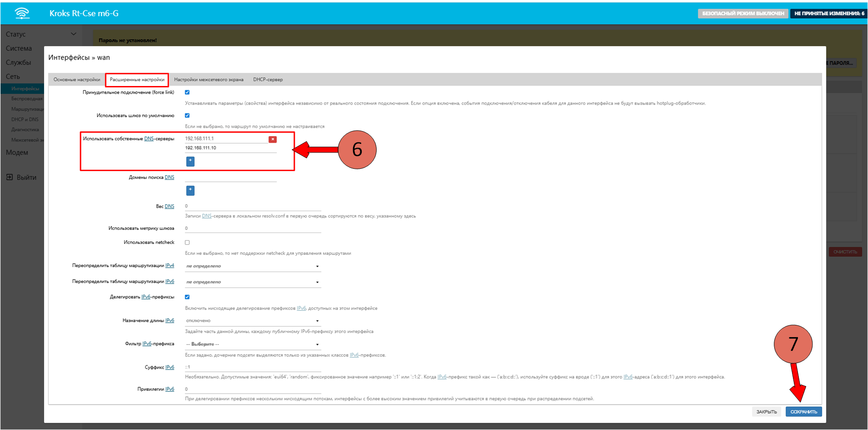The width and height of the screenshot is (868, 430).
Task: Add another custom DNS server with plus button
Action: (x=190, y=161)
